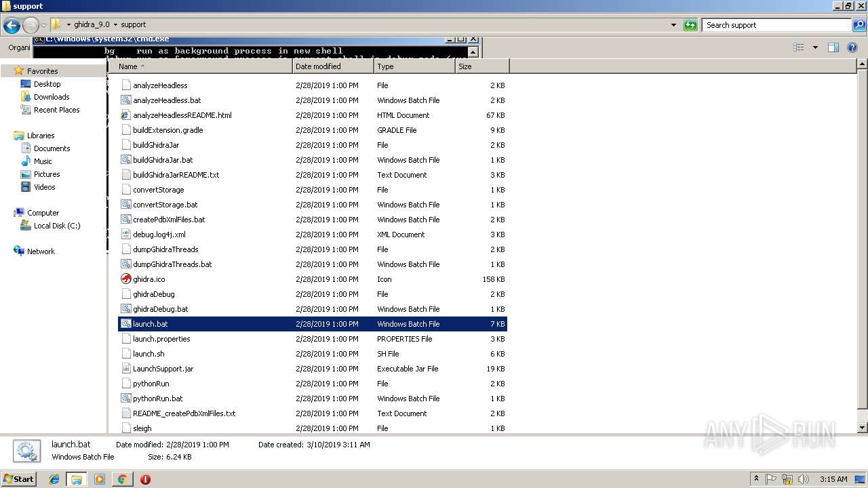Click the ghidraDebug.bat gear icon
The image size is (868, 488).
(125, 309)
